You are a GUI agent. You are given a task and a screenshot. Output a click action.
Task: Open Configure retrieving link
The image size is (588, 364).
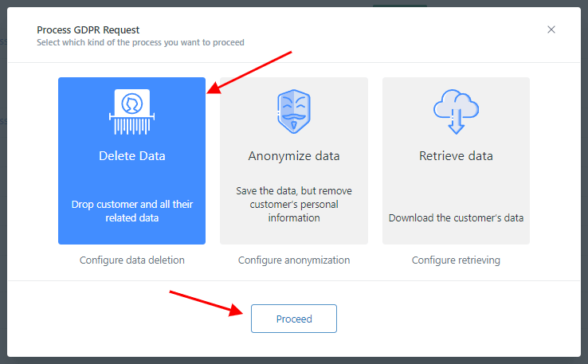456,260
